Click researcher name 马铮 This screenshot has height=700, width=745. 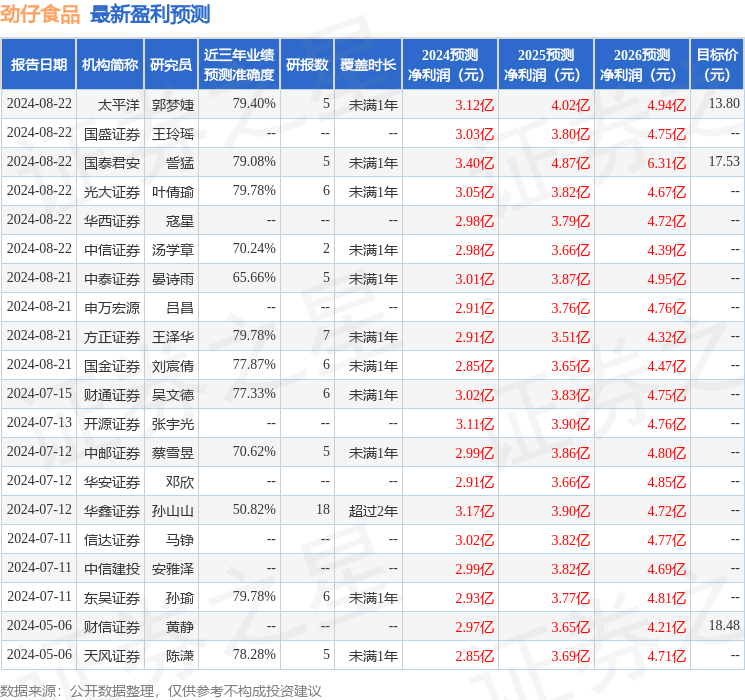[180, 539]
